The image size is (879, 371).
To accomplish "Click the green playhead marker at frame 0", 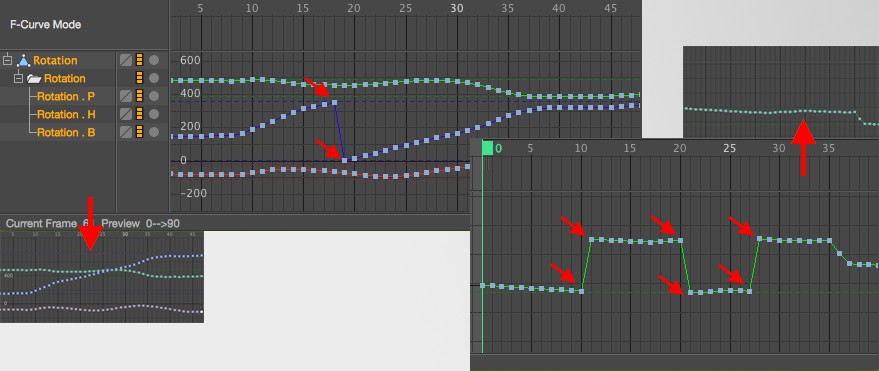I will pyautogui.click(x=487, y=148).
